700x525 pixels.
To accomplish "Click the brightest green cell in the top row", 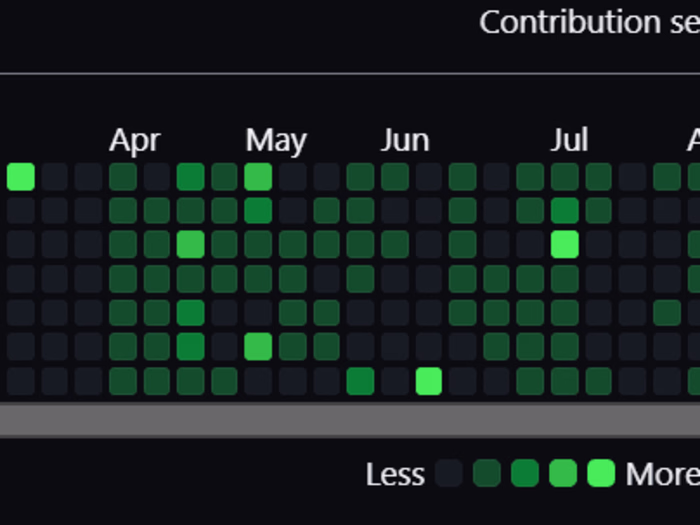I will 21,177.
